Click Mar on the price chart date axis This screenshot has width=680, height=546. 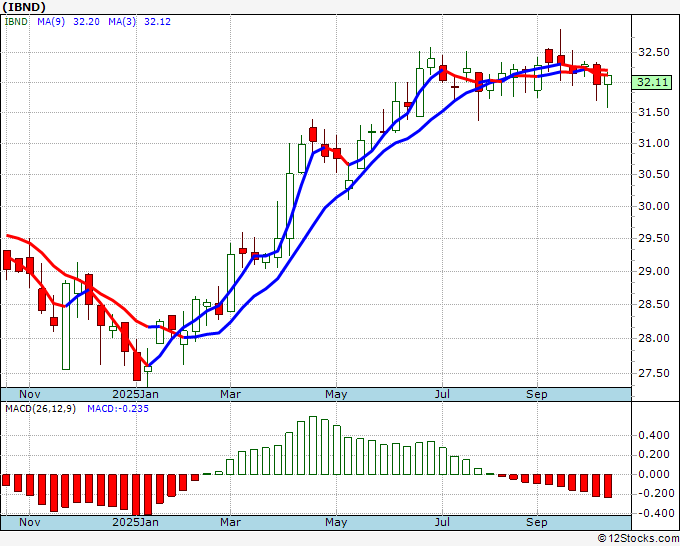tap(230, 394)
